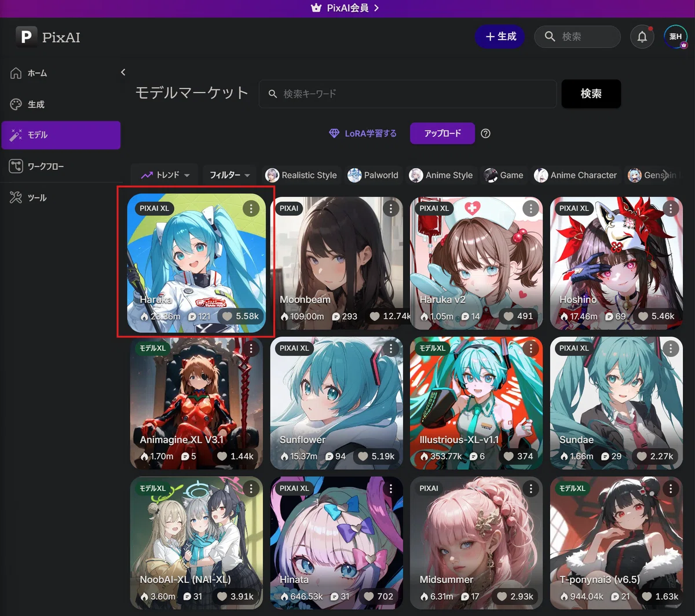This screenshot has height=616, width=695.
Task: Click the + 生成 button in header
Action: click(x=500, y=37)
